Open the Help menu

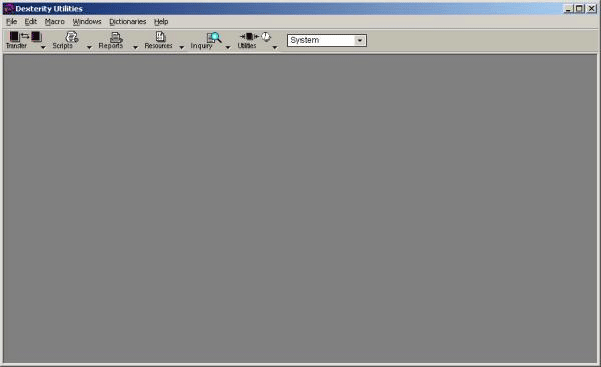click(x=161, y=22)
